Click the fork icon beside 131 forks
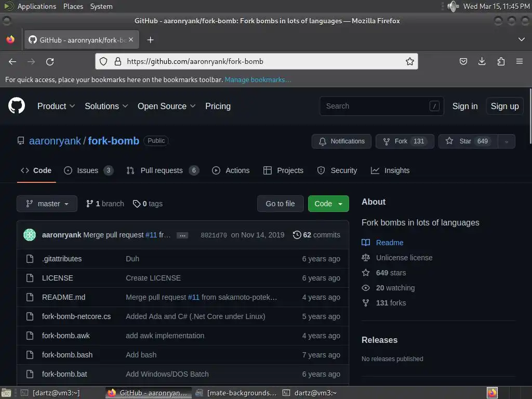532x399 pixels. click(366, 303)
